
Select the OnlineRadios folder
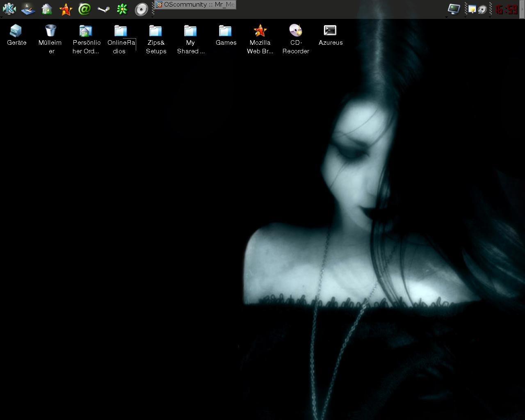tap(121, 31)
